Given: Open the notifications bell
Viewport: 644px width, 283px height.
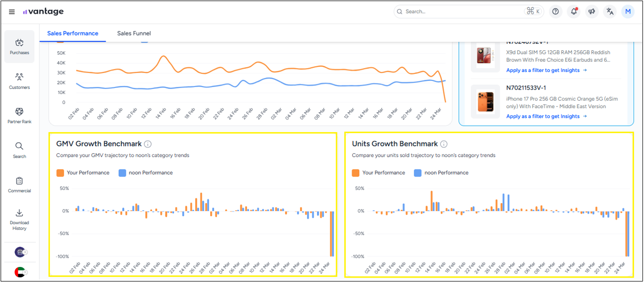Looking at the screenshot, I should tap(574, 12).
